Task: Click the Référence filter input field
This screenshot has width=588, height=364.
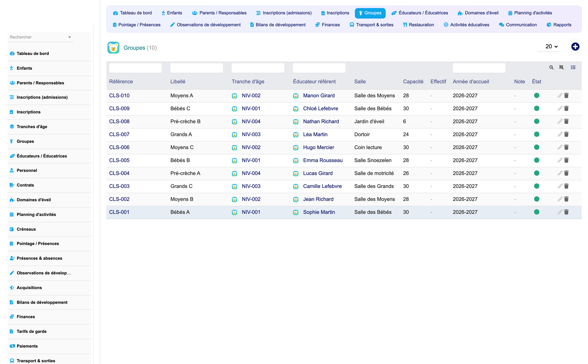Action: click(x=135, y=68)
